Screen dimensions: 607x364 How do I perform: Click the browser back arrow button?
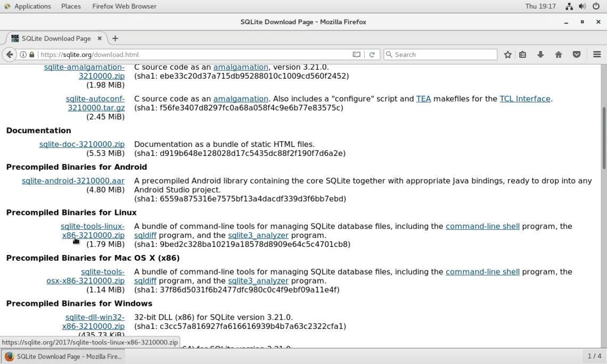point(9,54)
